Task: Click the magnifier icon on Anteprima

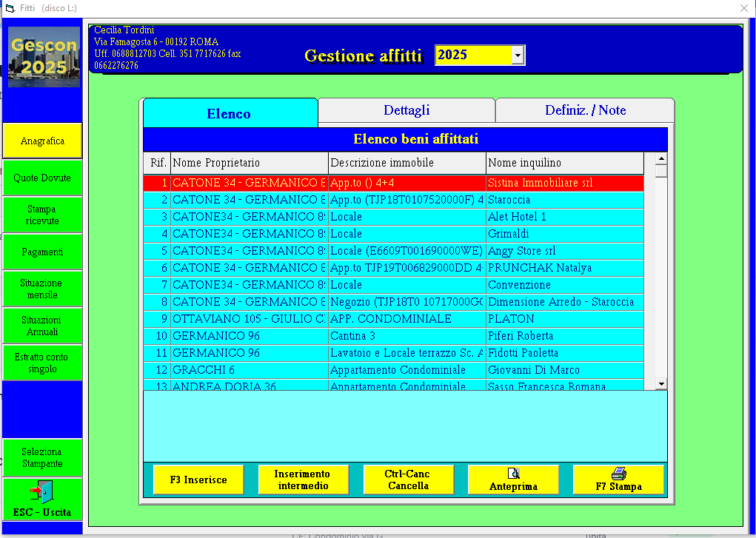Action: click(x=513, y=474)
